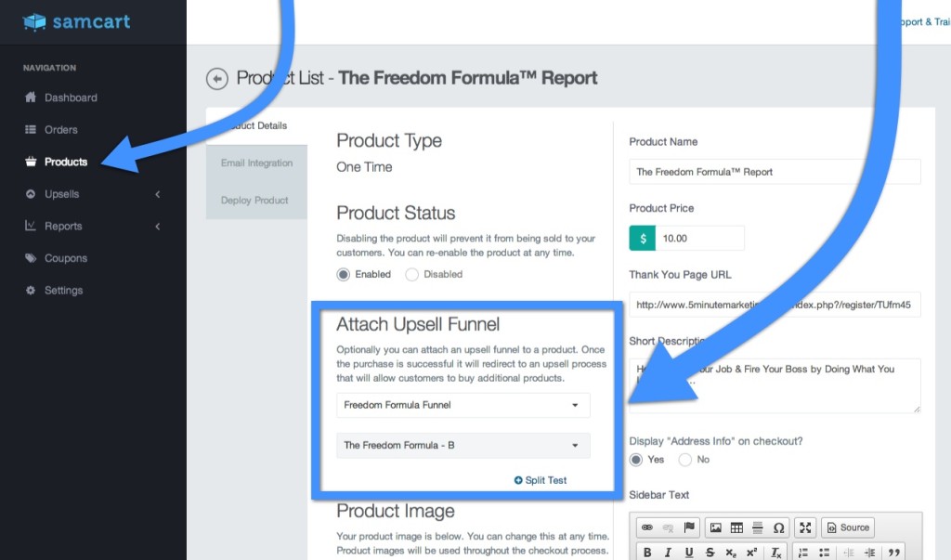Click the Product List breadcrumb link
The width and height of the screenshot is (951, 560).
(280, 78)
